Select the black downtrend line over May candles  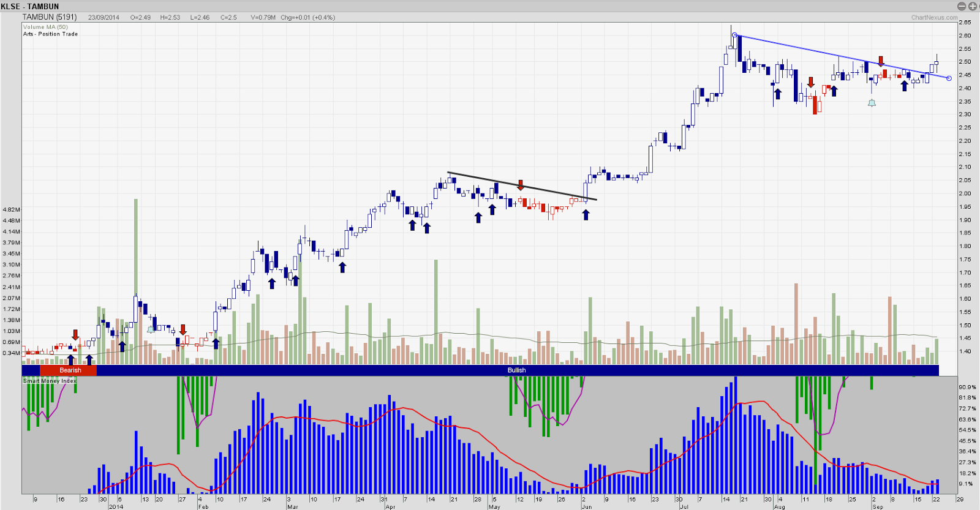[522, 186]
